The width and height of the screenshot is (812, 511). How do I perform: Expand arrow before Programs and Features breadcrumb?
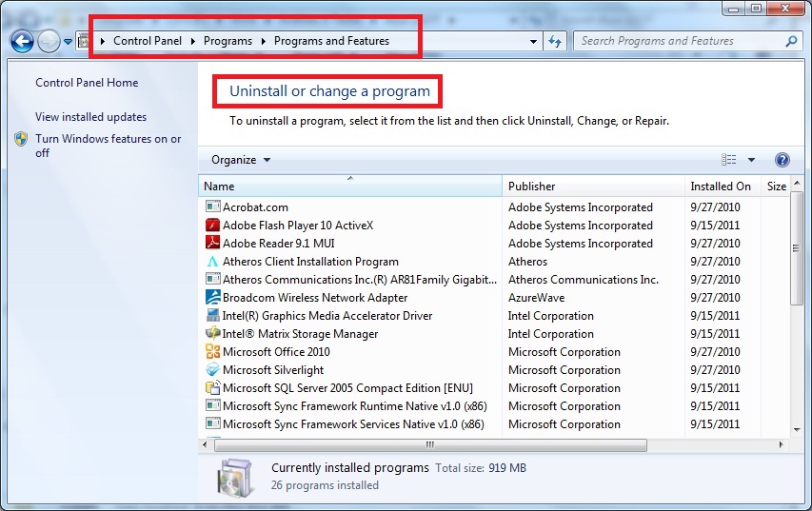pyautogui.click(x=263, y=41)
